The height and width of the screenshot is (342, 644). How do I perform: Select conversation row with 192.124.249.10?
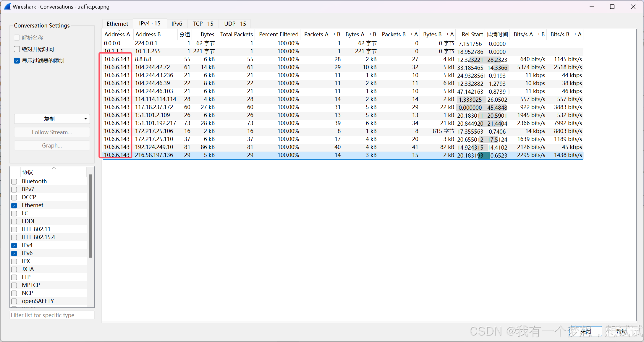(x=154, y=147)
